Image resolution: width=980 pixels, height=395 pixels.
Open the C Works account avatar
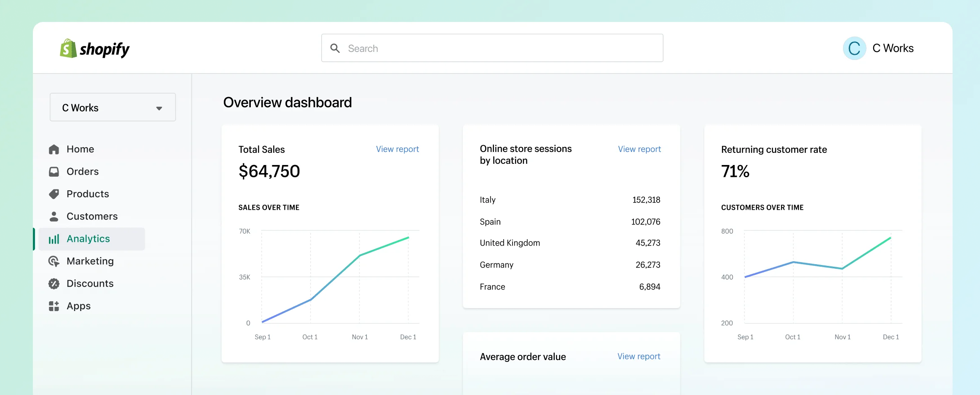pyautogui.click(x=854, y=49)
